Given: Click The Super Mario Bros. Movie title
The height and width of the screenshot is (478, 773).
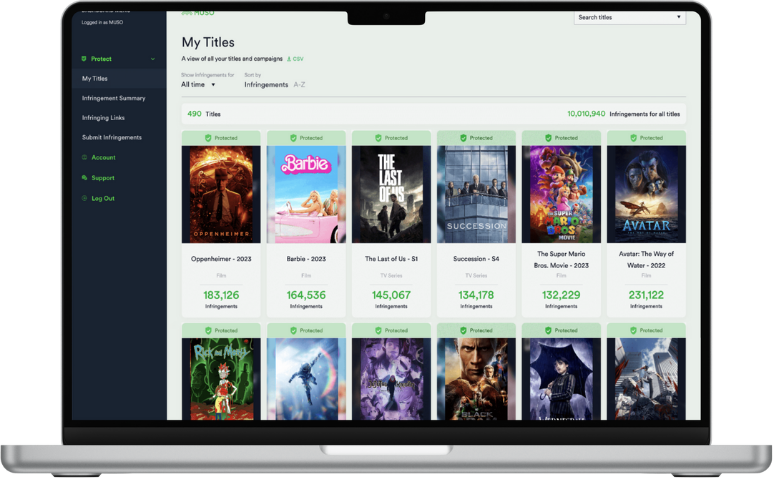Looking at the screenshot, I should point(561,260).
